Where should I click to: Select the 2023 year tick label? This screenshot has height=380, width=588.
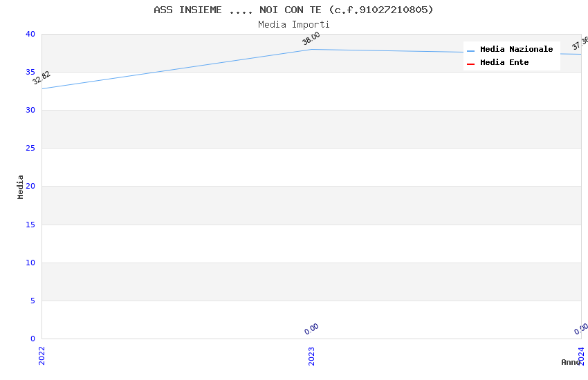tap(311, 355)
